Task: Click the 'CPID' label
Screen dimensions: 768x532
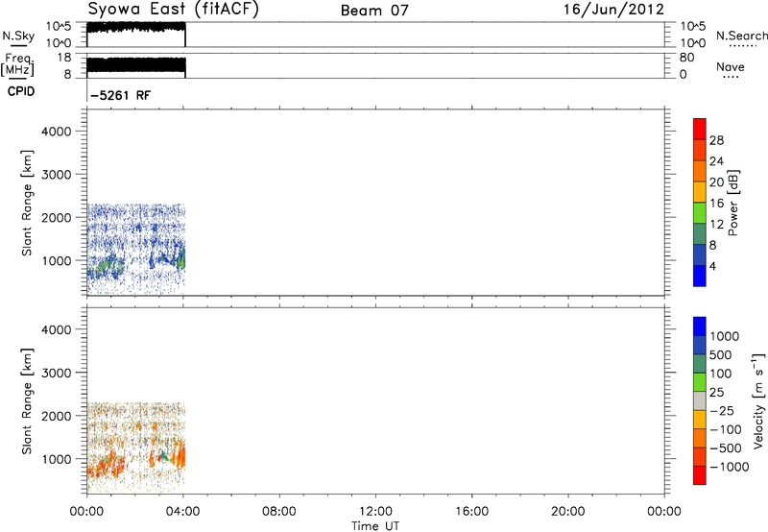Action: pos(21,91)
